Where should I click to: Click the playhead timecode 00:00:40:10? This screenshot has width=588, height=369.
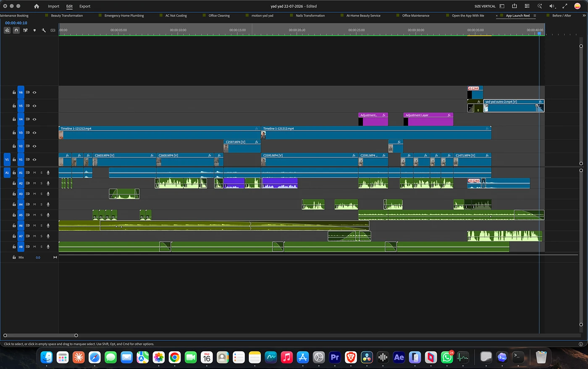[x=16, y=23]
